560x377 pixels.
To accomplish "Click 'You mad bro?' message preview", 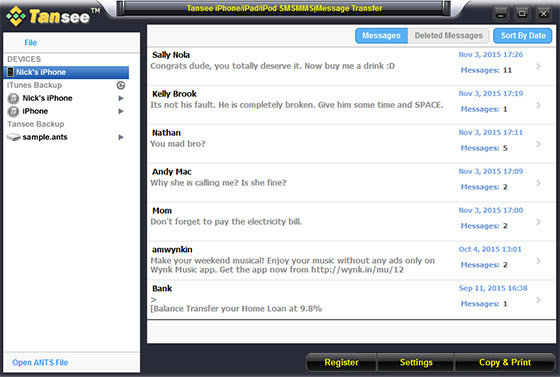I will [x=178, y=144].
